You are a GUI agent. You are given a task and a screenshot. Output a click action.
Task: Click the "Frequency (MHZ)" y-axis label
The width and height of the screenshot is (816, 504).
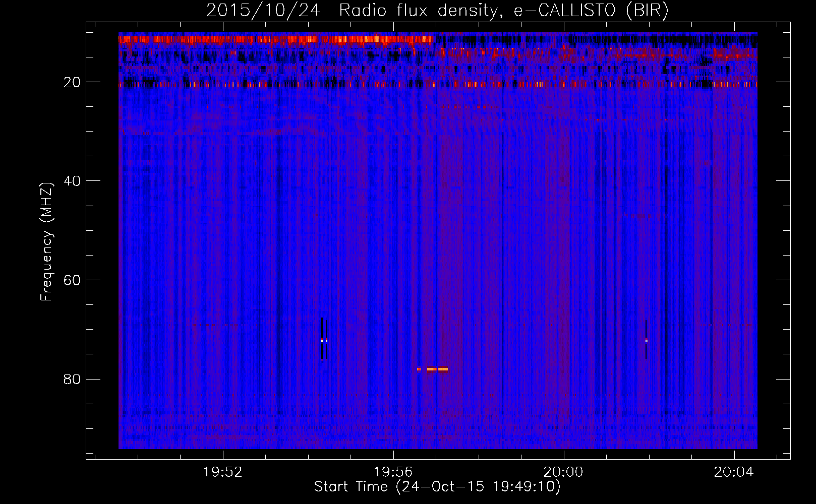(x=46, y=242)
